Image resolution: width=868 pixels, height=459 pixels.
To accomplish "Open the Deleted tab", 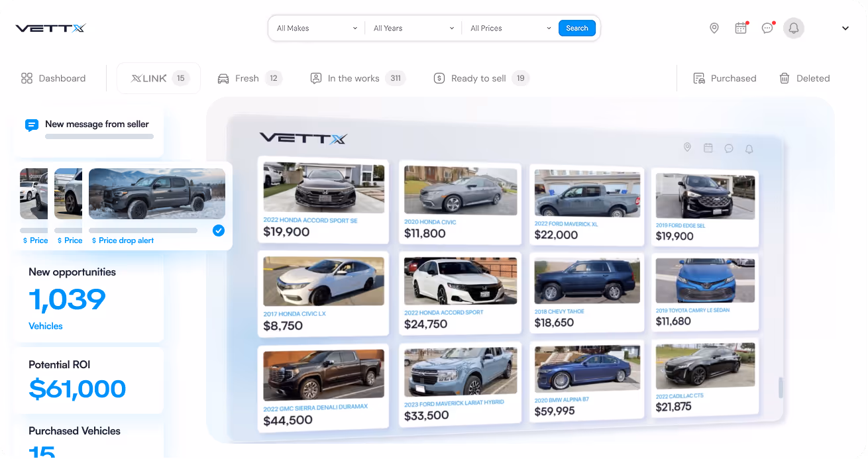I will (804, 78).
